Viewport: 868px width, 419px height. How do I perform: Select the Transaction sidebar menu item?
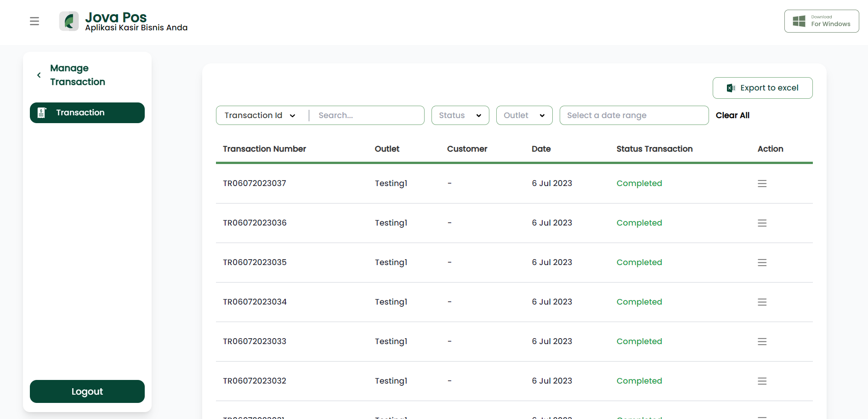pyautogui.click(x=87, y=113)
